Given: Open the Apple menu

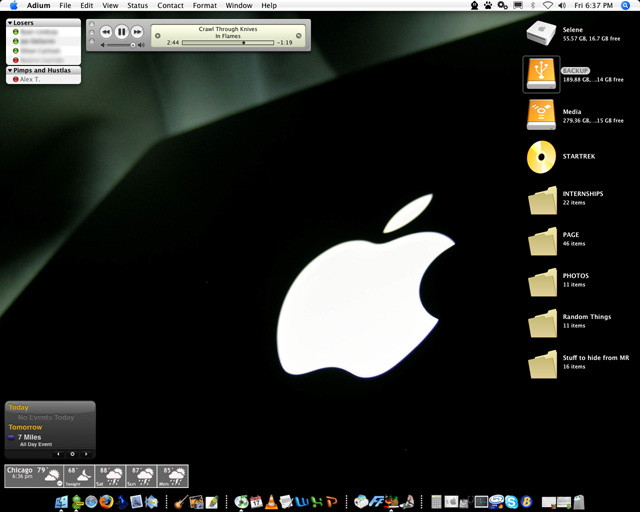Looking at the screenshot, I should coord(13,5).
